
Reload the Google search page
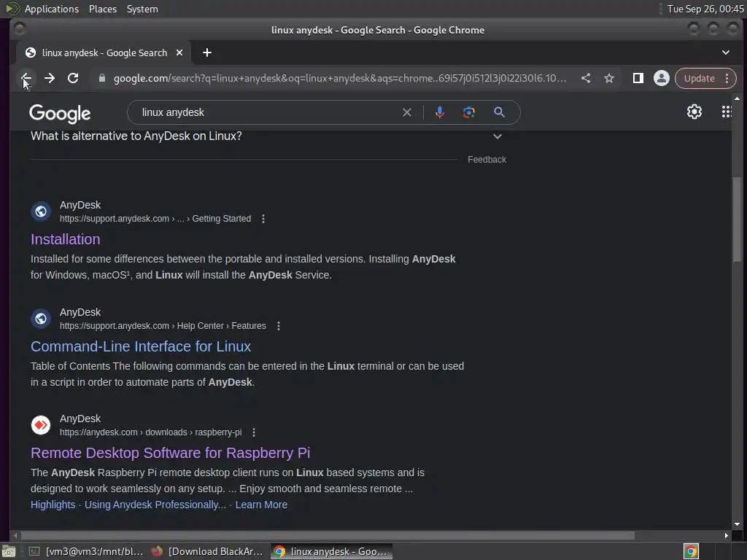pyautogui.click(x=73, y=78)
